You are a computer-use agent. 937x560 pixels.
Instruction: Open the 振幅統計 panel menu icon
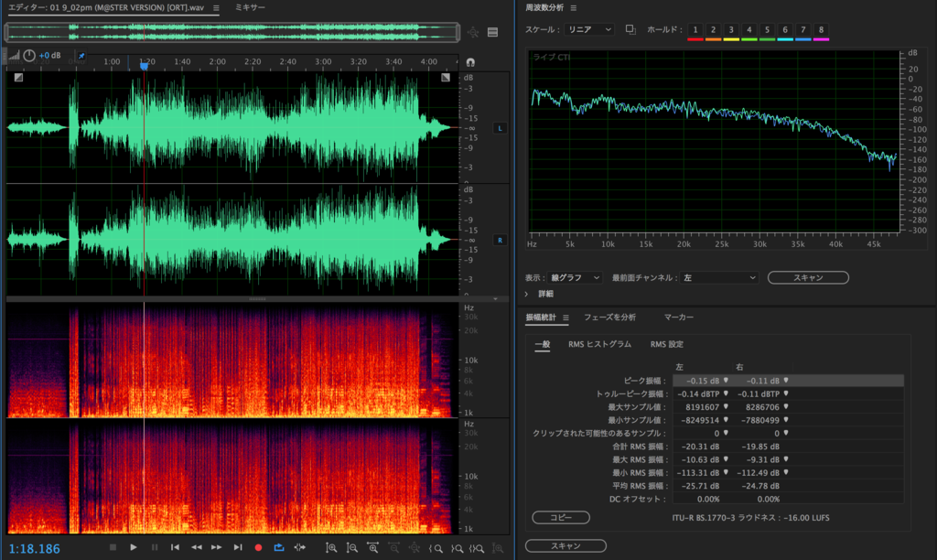pos(565,318)
